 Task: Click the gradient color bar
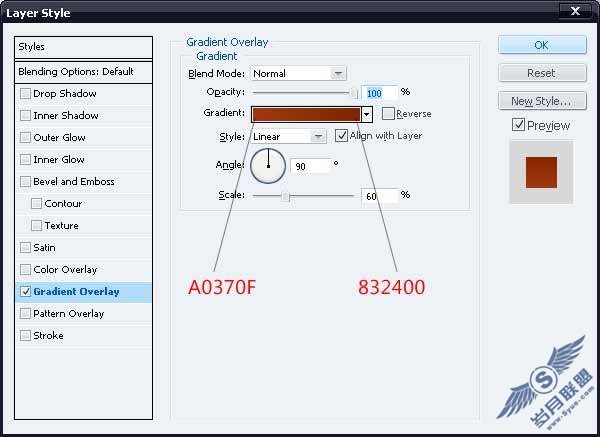306,114
